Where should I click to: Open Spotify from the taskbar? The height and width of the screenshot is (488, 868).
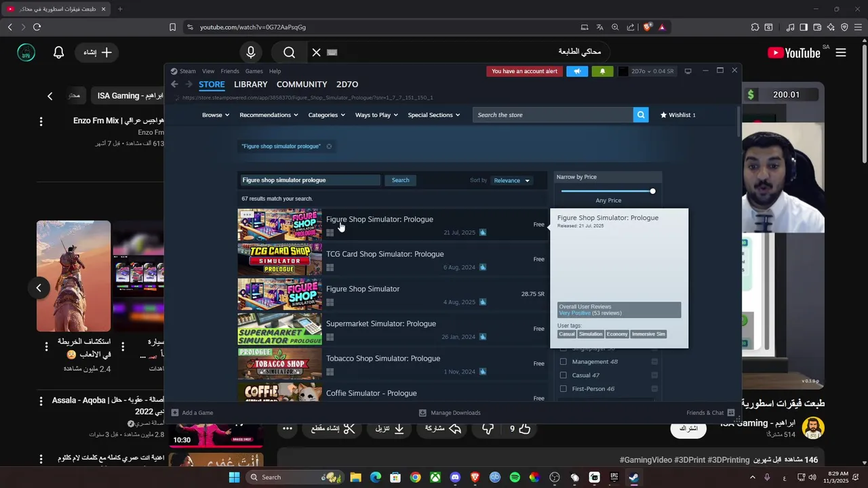click(x=515, y=477)
